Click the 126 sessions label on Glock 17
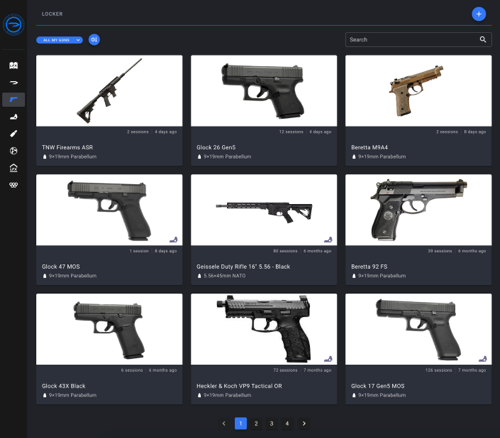 pos(438,370)
